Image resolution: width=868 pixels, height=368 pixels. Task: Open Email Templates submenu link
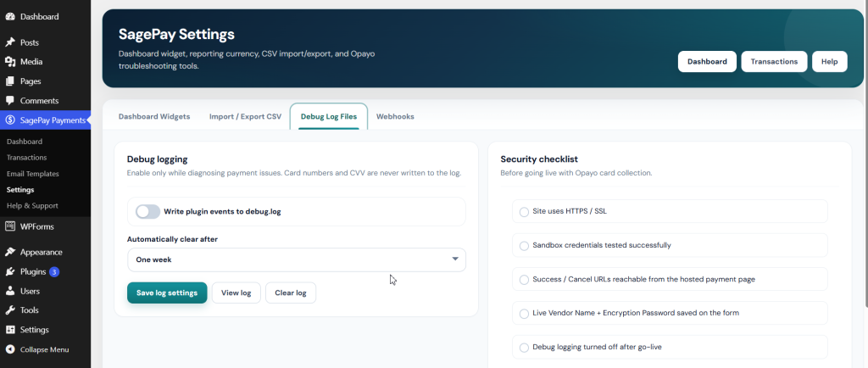[x=33, y=174]
